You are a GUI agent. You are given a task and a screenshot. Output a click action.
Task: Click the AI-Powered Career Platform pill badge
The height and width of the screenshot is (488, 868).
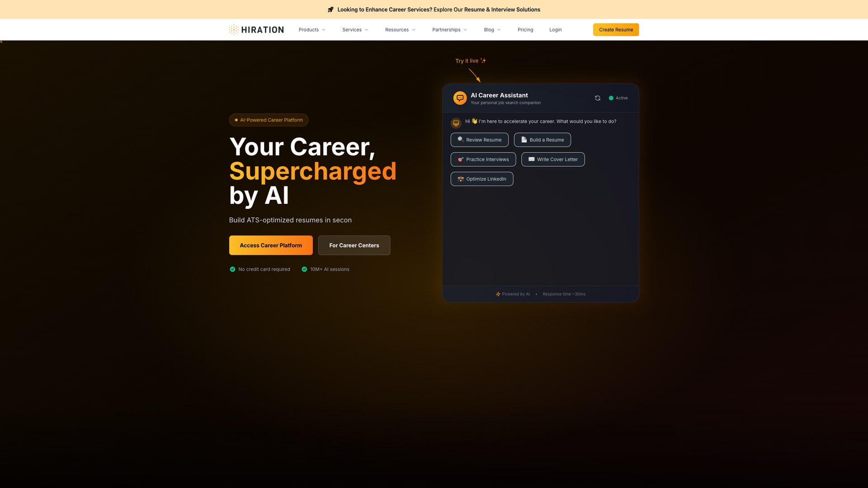point(269,120)
